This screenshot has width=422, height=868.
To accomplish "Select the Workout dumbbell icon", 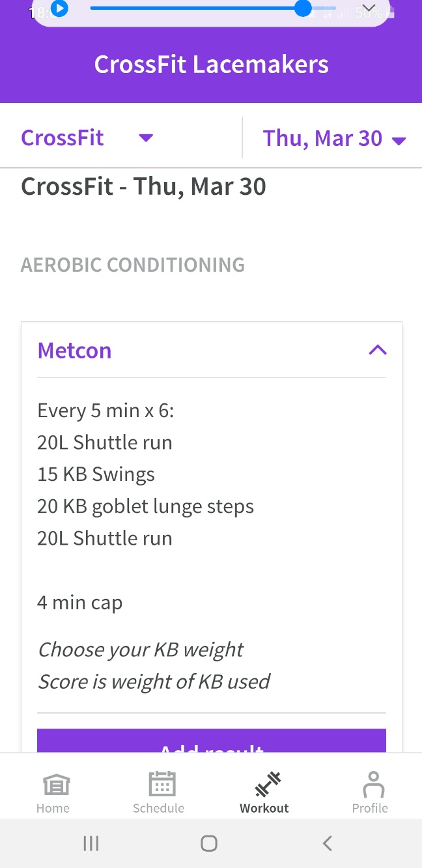I will click(267, 785).
